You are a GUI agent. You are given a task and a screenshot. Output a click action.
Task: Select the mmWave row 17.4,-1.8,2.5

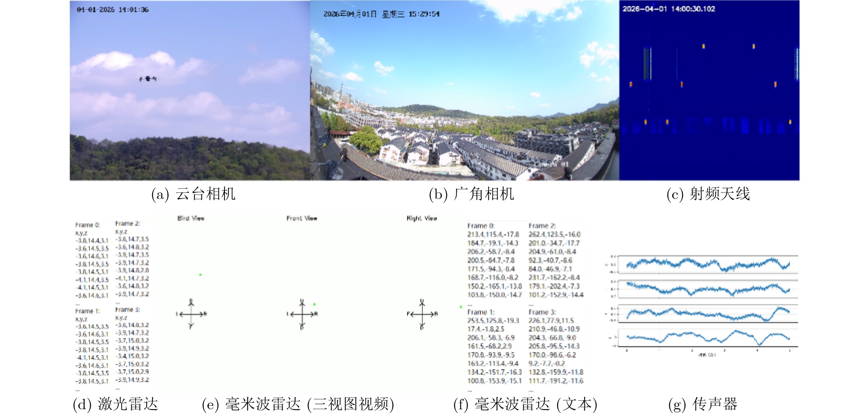(486, 329)
